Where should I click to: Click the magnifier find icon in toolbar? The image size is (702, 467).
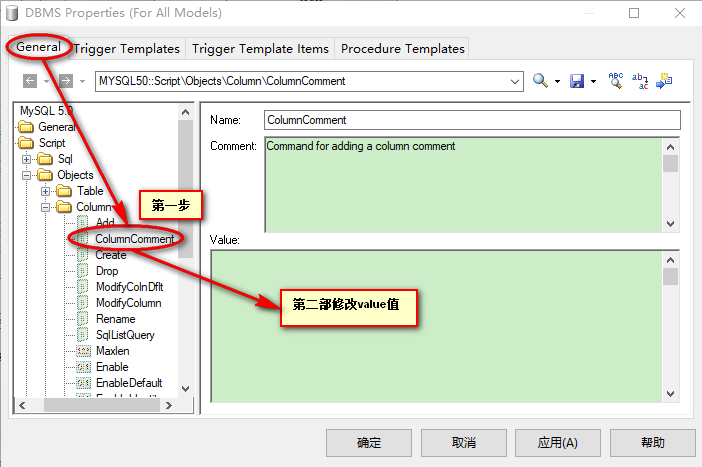click(x=540, y=81)
